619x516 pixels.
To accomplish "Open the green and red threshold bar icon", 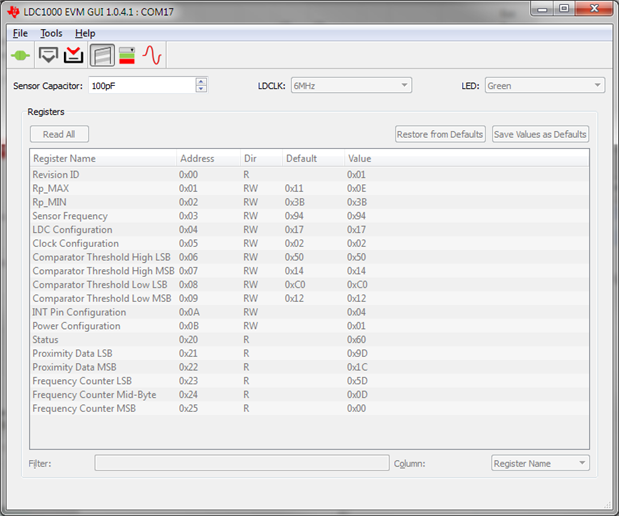I will (x=127, y=55).
